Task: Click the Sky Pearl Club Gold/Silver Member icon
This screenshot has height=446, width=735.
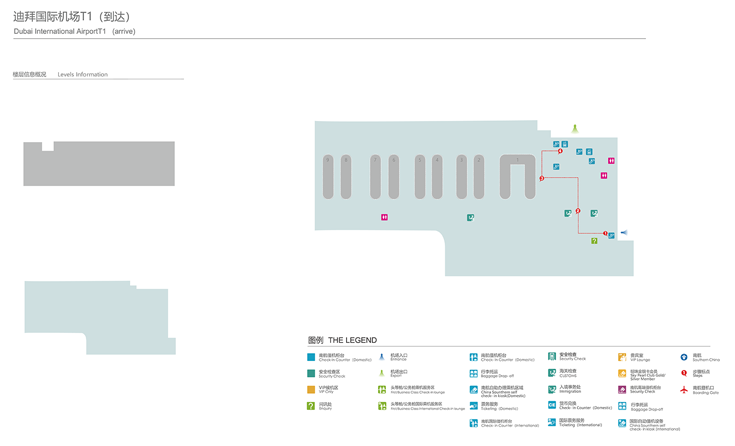Action: (x=622, y=373)
